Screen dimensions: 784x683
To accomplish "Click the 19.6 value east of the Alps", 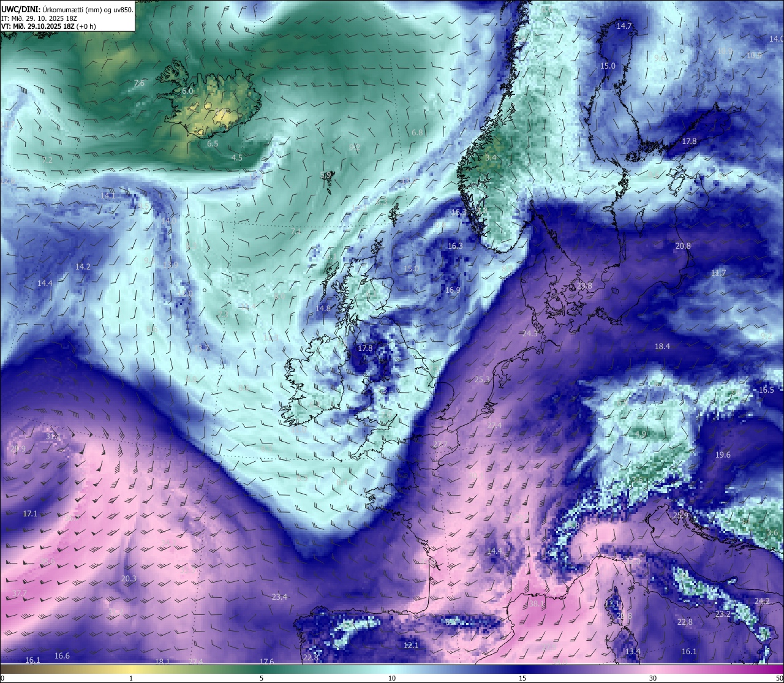I will click(x=723, y=455).
